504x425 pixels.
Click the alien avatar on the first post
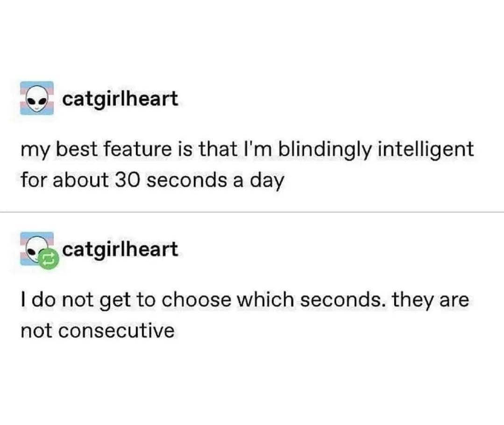(37, 99)
